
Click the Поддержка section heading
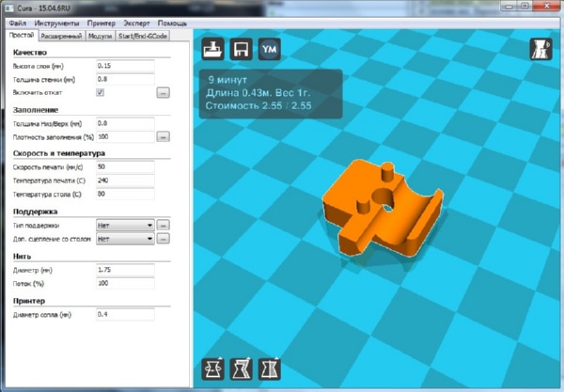point(36,212)
